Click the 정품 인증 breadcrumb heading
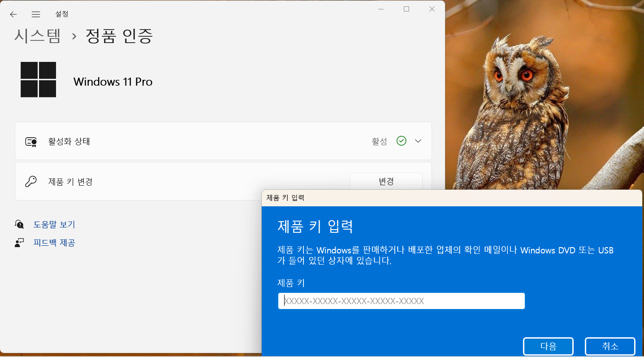Viewport: 644px width, 357px height. click(119, 36)
